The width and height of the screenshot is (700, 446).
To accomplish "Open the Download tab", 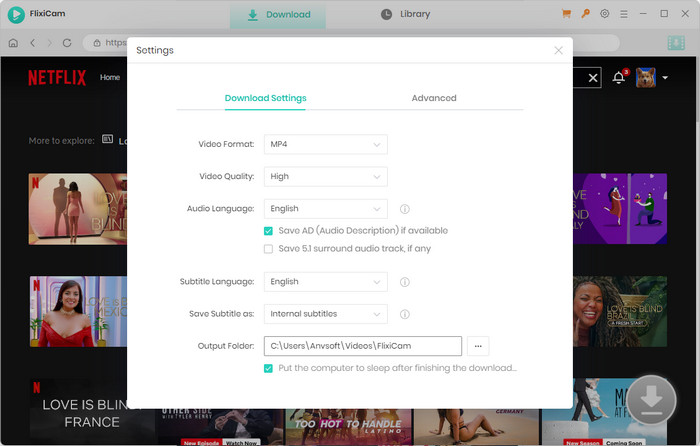I will coord(278,15).
